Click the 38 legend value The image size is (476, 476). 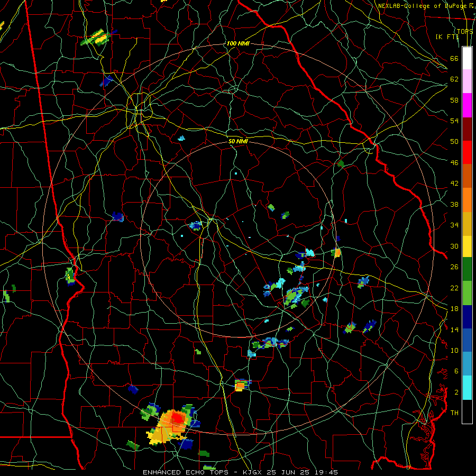pos(454,204)
